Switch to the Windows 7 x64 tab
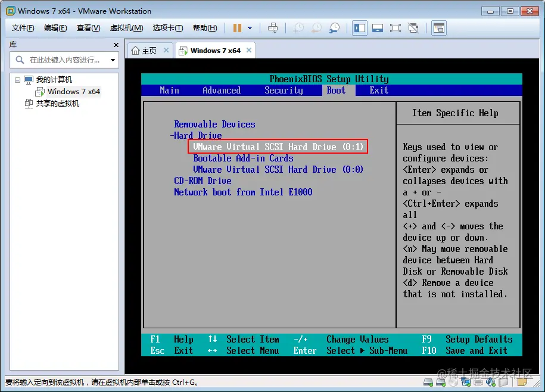Image resolution: width=545 pixels, height=392 pixels. click(216, 51)
